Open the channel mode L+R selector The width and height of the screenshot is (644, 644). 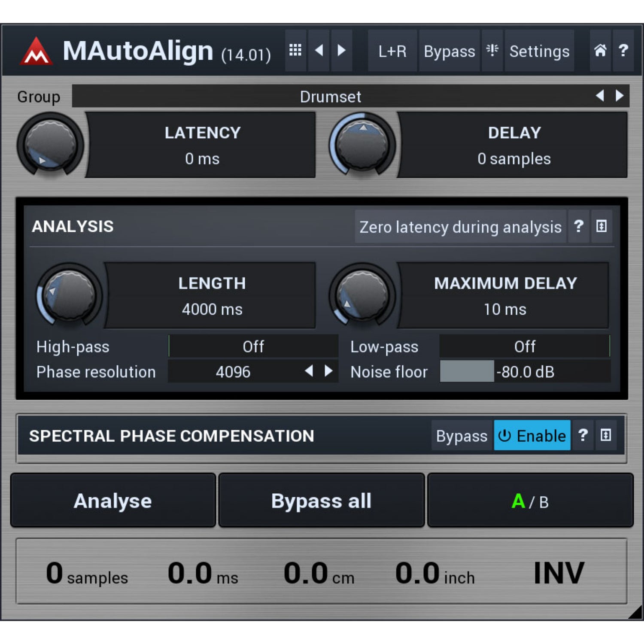coord(392,51)
